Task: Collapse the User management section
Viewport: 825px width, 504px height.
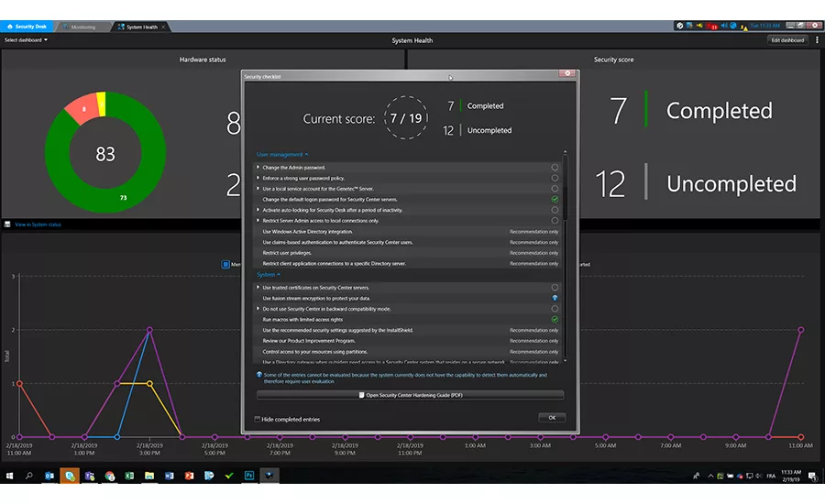Action: (282, 155)
